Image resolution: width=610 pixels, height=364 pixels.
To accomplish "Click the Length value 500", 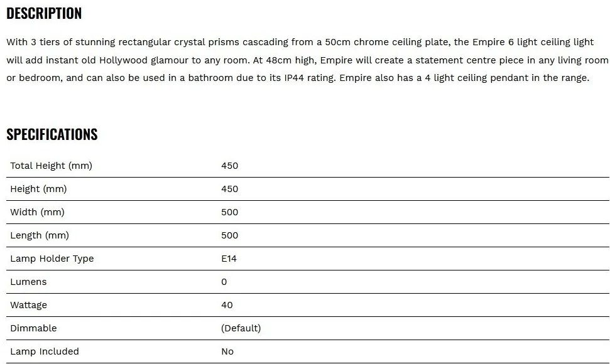I will point(229,235).
